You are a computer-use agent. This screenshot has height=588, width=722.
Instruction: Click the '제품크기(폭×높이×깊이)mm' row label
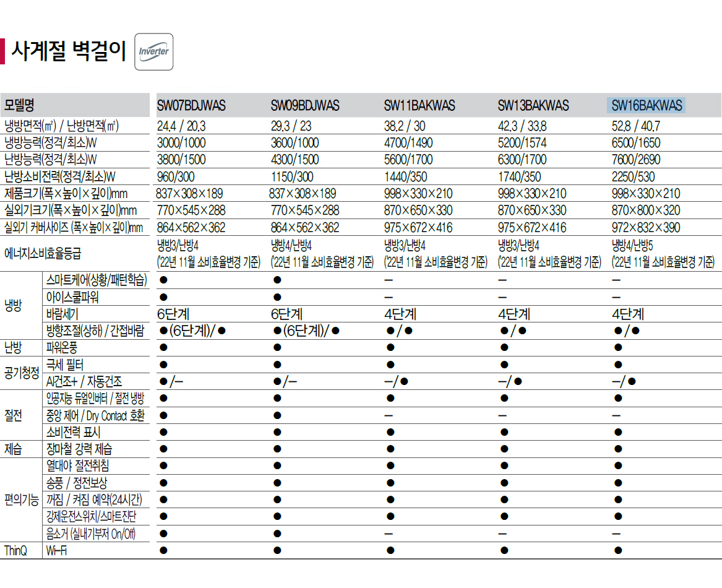66,194
